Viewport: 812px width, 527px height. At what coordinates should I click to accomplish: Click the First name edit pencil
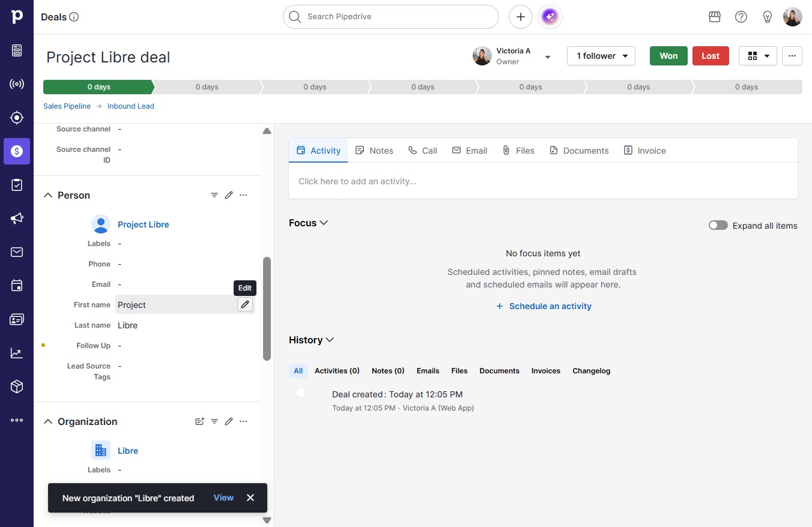point(245,305)
